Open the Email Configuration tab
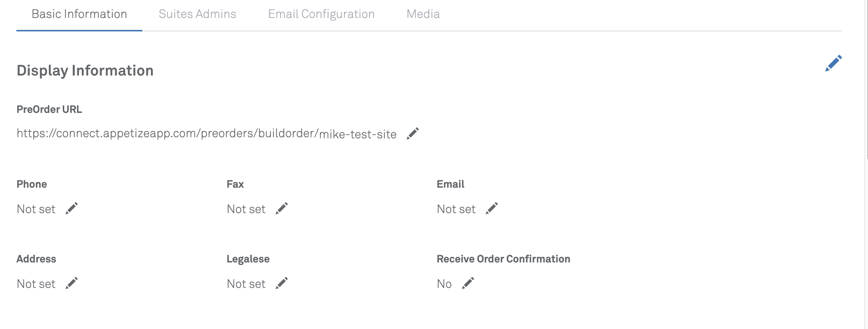 pyautogui.click(x=321, y=14)
